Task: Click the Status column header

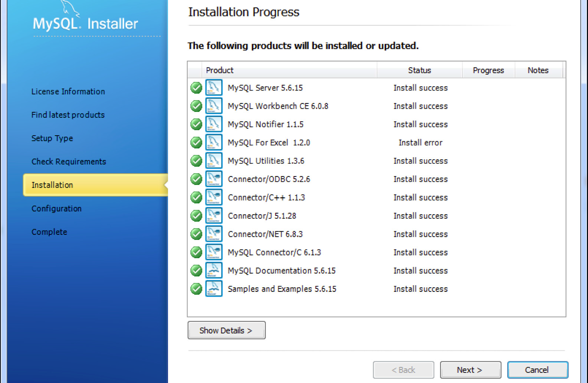Action: coord(419,70)
